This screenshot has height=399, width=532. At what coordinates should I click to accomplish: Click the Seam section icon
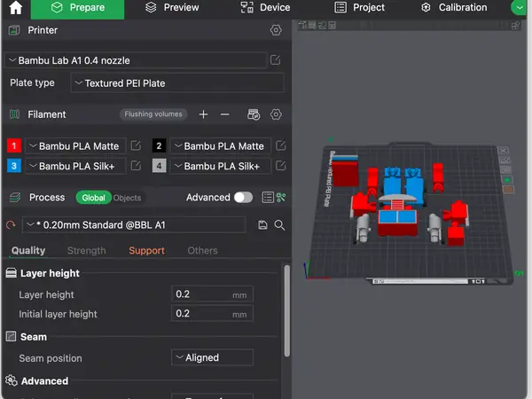[x=12, y=337]
